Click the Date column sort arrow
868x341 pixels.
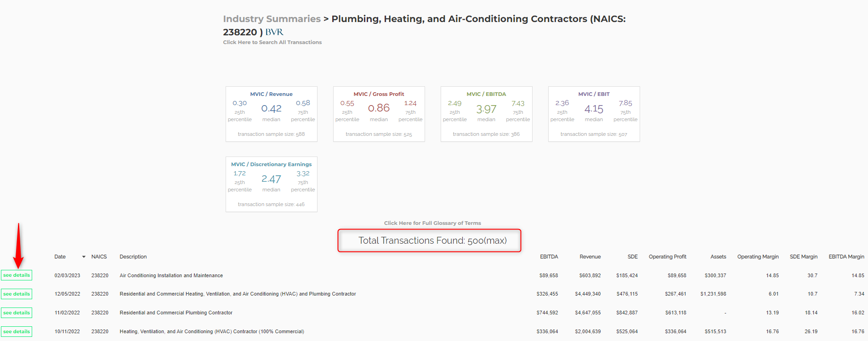[84, 257]
